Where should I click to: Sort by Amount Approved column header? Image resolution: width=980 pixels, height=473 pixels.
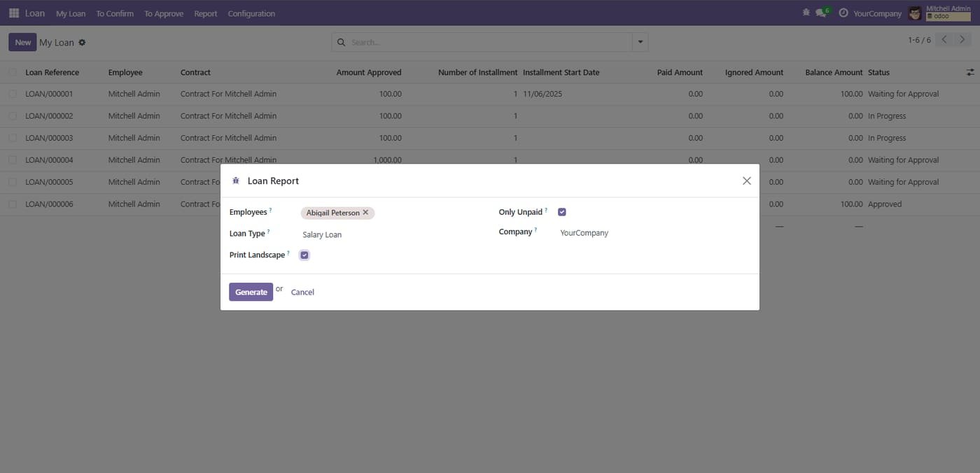(369, 72)
